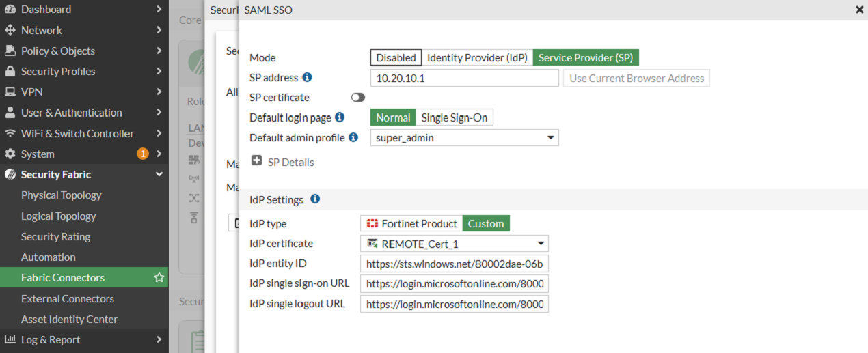The image size is (868, 353).
Task: Click the Log & Report chart icon
Action: (10, 339)
